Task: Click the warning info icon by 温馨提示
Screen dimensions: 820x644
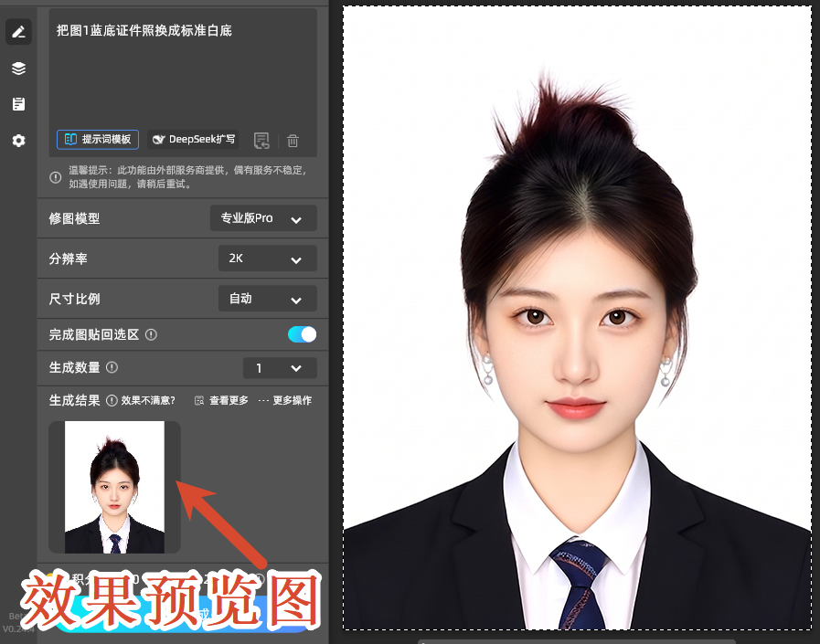Action: pyautogui.click(x=56, y=177)
